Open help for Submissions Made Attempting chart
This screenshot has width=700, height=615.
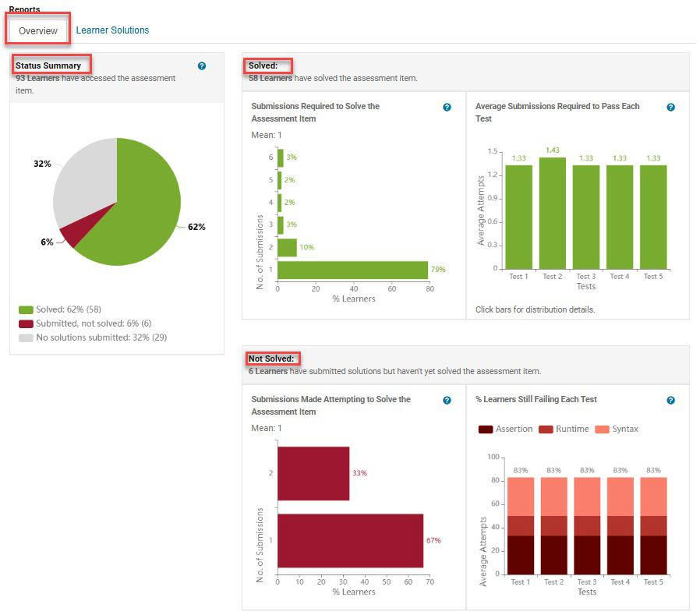pos(447,401)
